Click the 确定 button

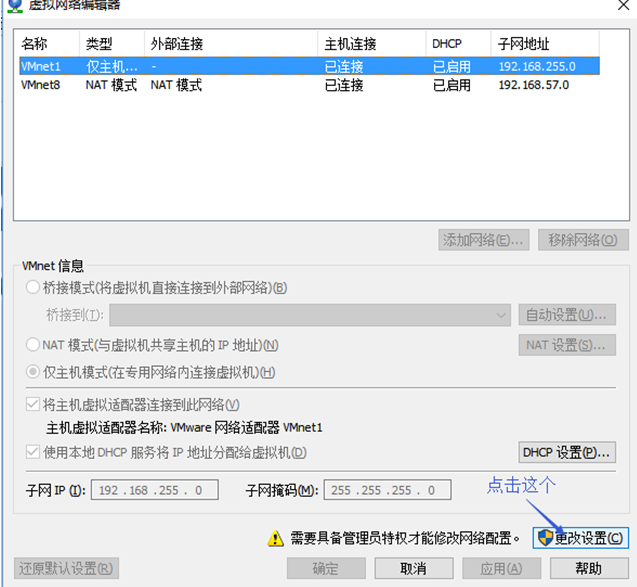(326, 568)
